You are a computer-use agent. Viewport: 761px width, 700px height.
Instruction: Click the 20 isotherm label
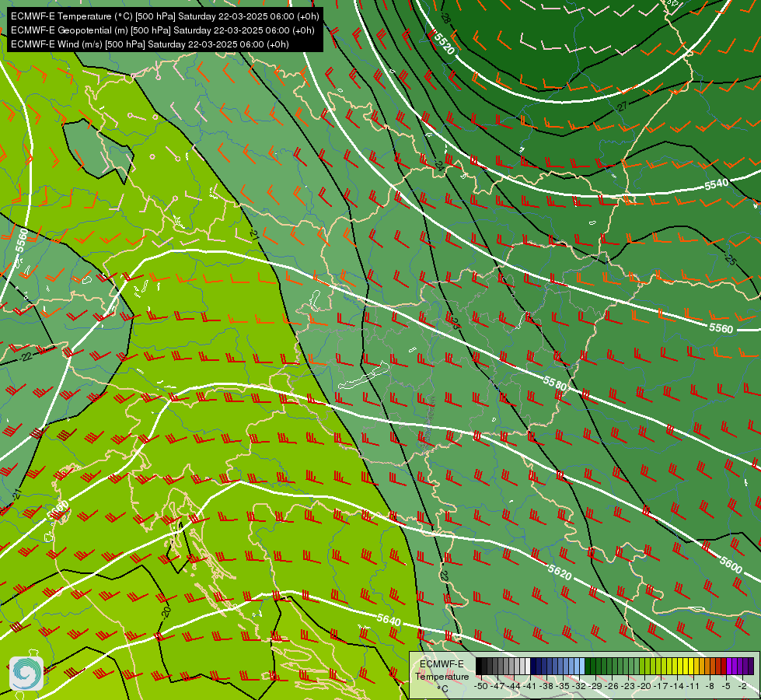(x=166, y=611)
